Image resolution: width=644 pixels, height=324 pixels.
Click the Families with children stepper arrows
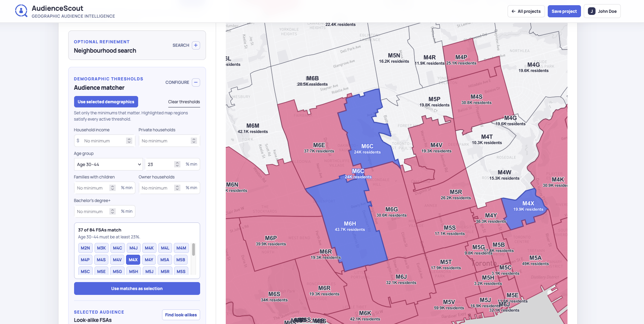tap(113, 188)
